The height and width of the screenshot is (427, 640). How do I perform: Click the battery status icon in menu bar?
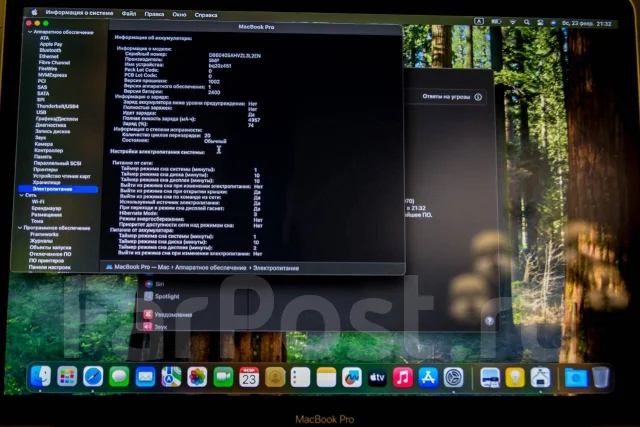(x=496, y=22)
